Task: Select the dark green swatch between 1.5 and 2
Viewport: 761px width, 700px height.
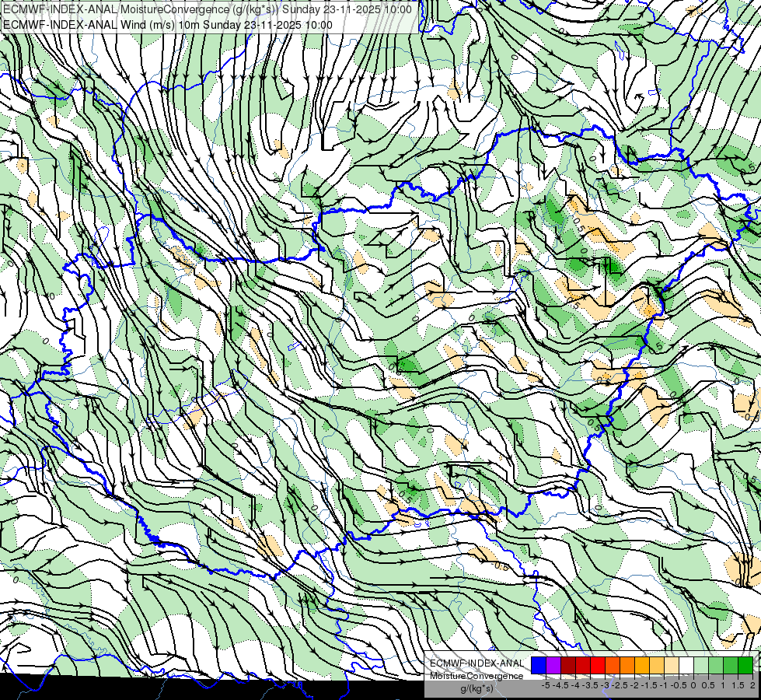Action: tap(745, 665)
